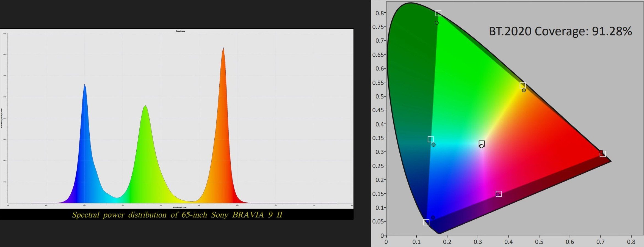Click the blue target square marker
Screen dimensions: 644x247
(426, 222)
